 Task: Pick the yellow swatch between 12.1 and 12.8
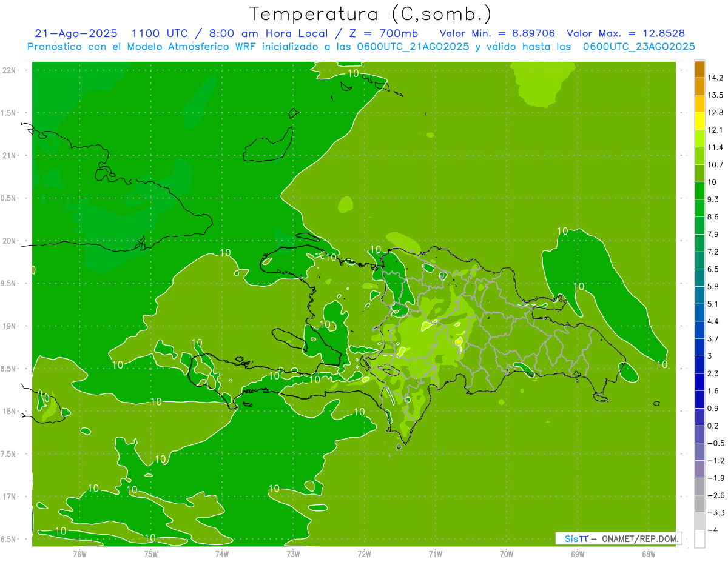(699, 121)
